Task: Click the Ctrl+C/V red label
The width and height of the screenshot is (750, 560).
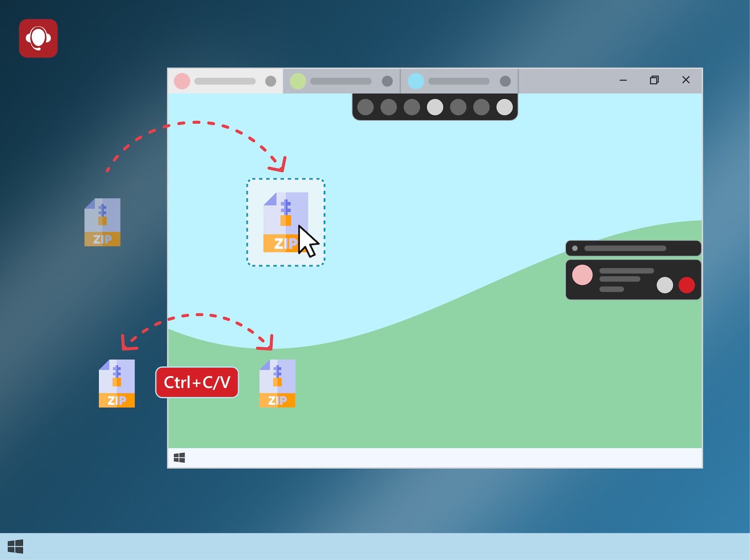Action: point(197,382)
